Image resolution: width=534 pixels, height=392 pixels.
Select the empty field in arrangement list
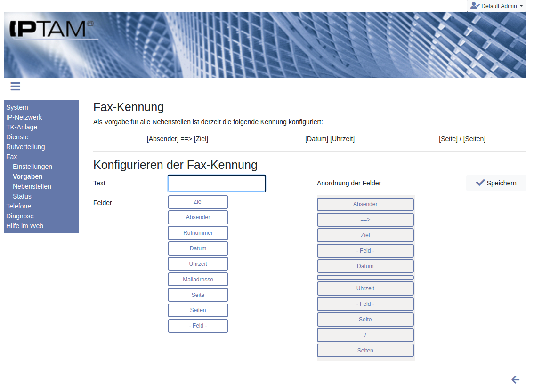pos(365,278)
